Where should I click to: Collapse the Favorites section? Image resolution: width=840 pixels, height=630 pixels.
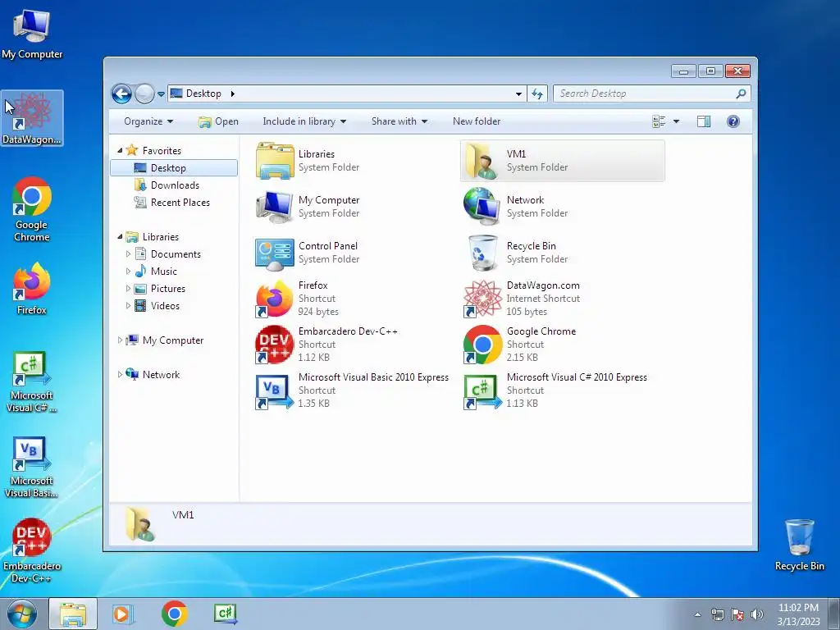tap(120, 151)
